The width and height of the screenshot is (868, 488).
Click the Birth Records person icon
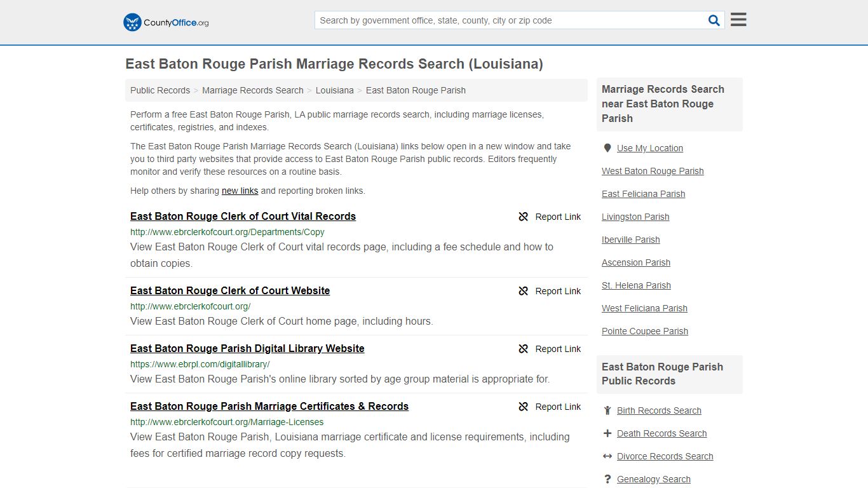[607, 410]
